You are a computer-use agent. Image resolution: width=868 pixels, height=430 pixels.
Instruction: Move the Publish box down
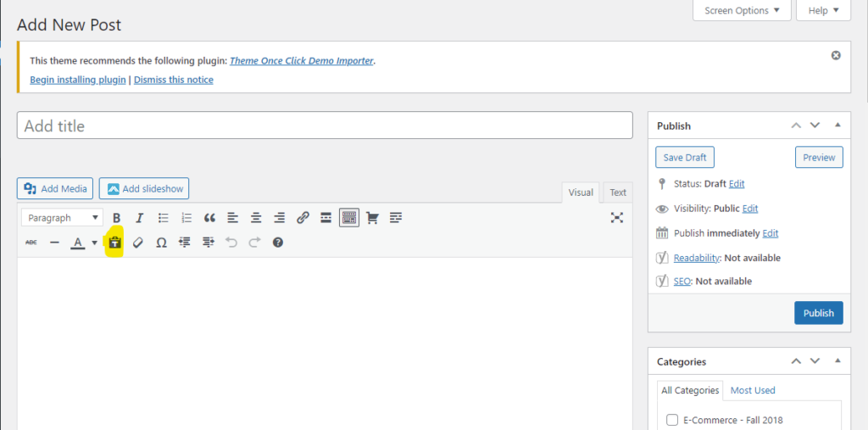(x=815, y=126)
